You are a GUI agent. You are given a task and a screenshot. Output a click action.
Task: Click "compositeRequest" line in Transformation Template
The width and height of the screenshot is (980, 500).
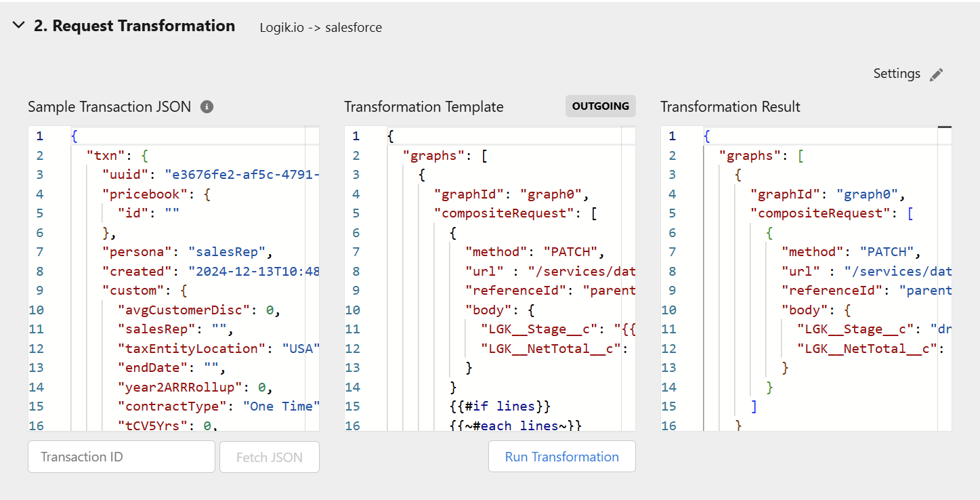[x=516, y=213]
